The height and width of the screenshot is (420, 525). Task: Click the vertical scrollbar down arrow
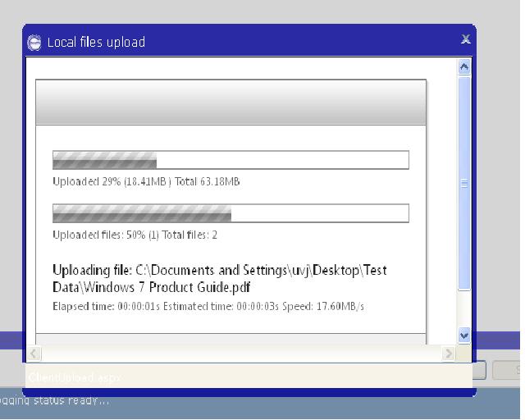464,336
